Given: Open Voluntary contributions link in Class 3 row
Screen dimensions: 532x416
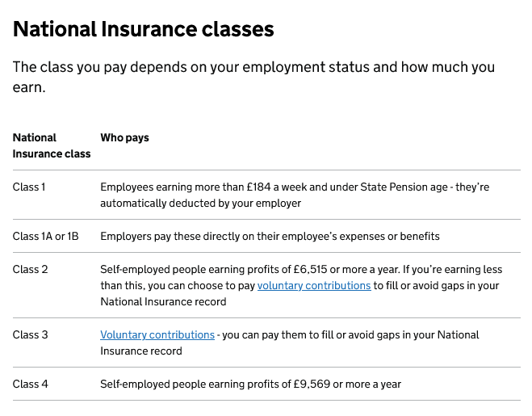Looking at the screenshot, I should click(x=157, y=335).
